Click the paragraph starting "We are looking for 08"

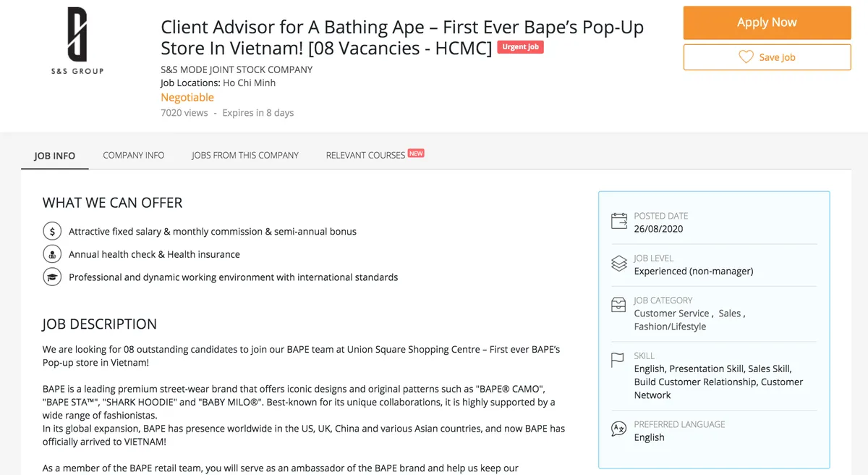(x=302, y=356)
